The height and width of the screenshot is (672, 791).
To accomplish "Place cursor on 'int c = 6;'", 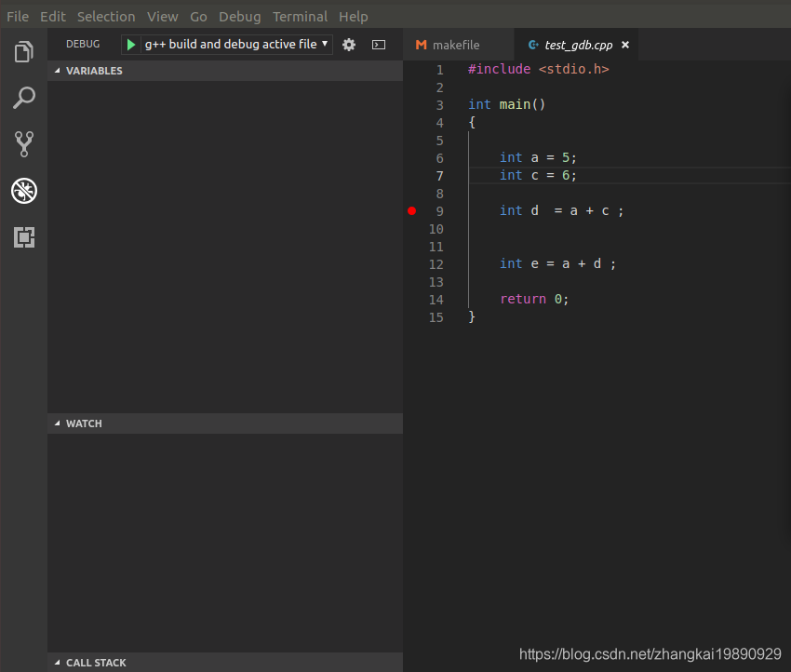I will coord(538,175).
